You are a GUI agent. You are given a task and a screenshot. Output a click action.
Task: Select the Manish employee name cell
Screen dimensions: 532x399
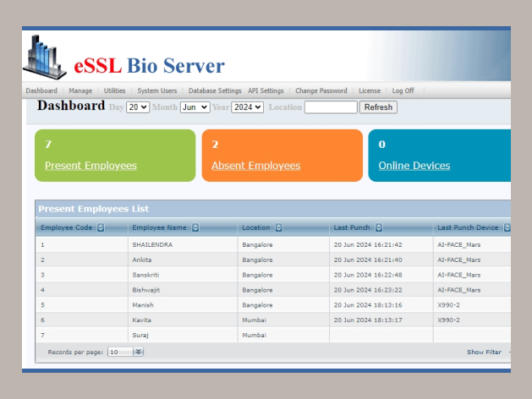(143, 305)
